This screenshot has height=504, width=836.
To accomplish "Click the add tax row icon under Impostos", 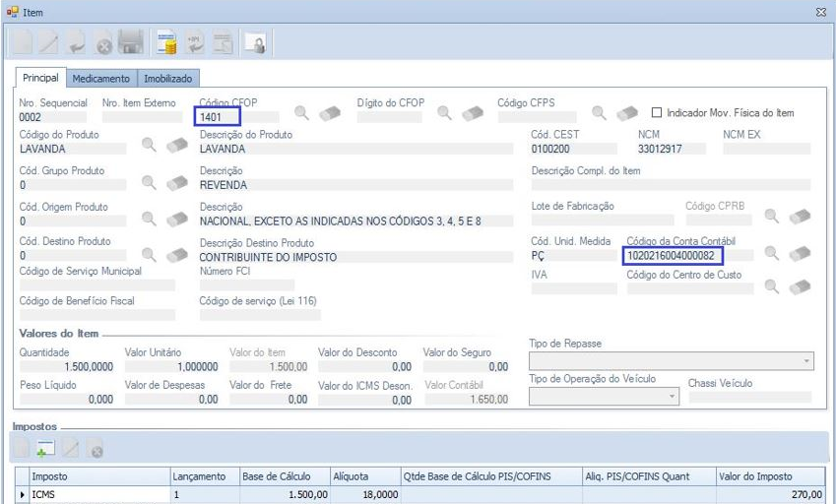I will coord(45,450).
